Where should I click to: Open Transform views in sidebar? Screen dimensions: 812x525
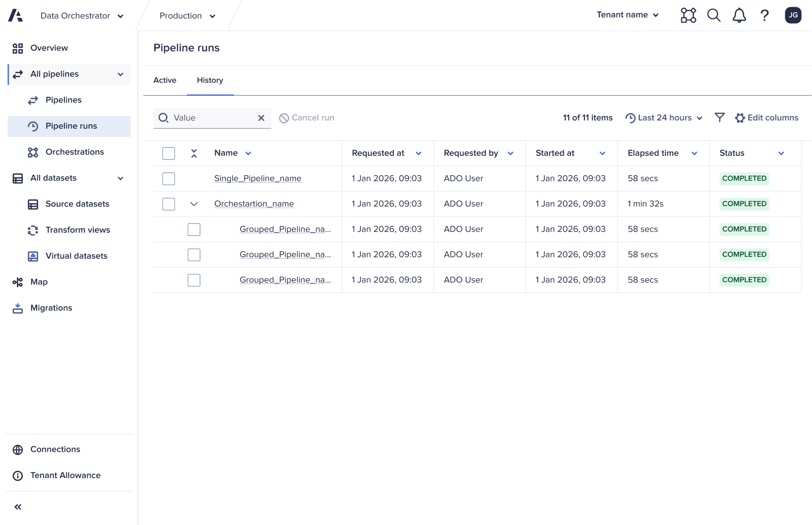[x=69, y=230]
